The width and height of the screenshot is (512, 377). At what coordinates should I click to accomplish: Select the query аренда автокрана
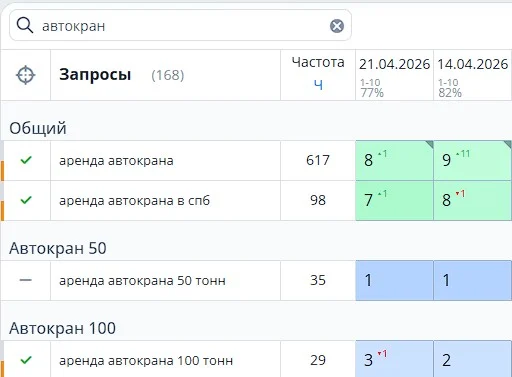[116, 161]
